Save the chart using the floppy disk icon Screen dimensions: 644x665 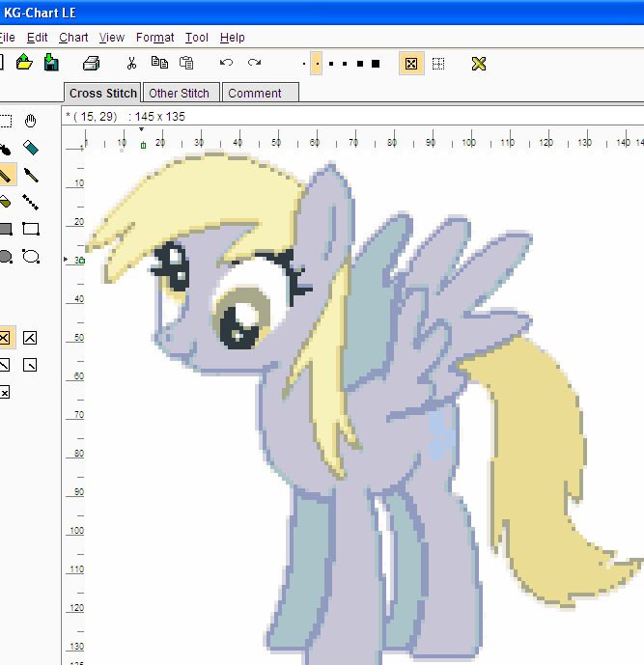pos(51,63)
